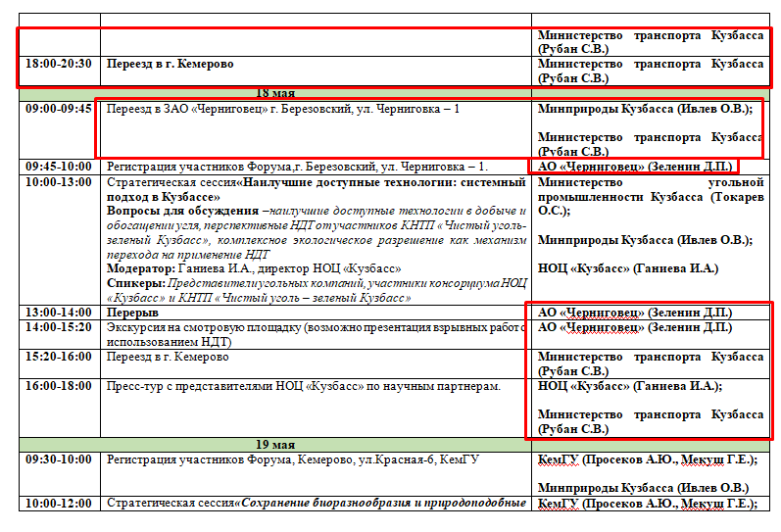Click "Министерство транспорта Кузбасса" in the 18:00-20:30 row

[651, 64]
